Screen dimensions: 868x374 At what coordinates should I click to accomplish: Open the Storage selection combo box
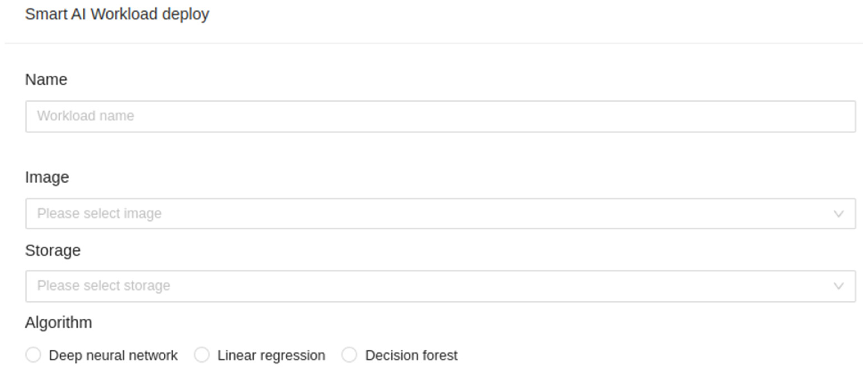pyautogui.click(x=440, y=286)
